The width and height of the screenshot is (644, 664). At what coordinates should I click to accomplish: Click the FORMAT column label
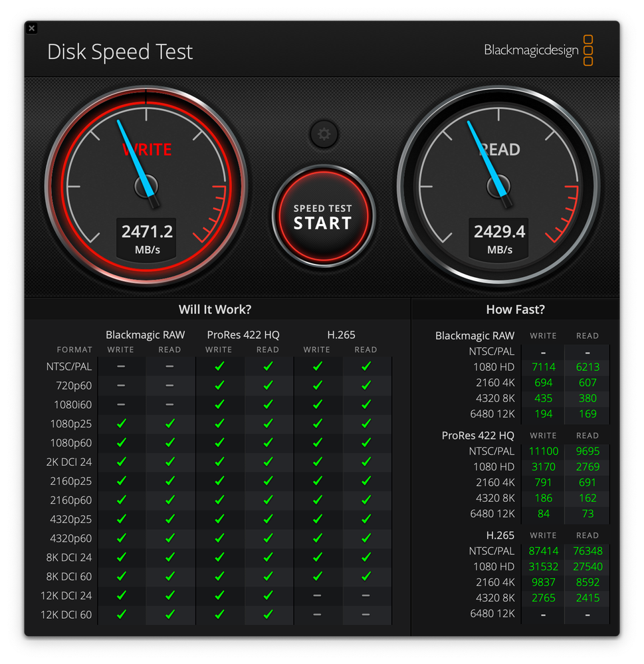(x=74, y=350)
